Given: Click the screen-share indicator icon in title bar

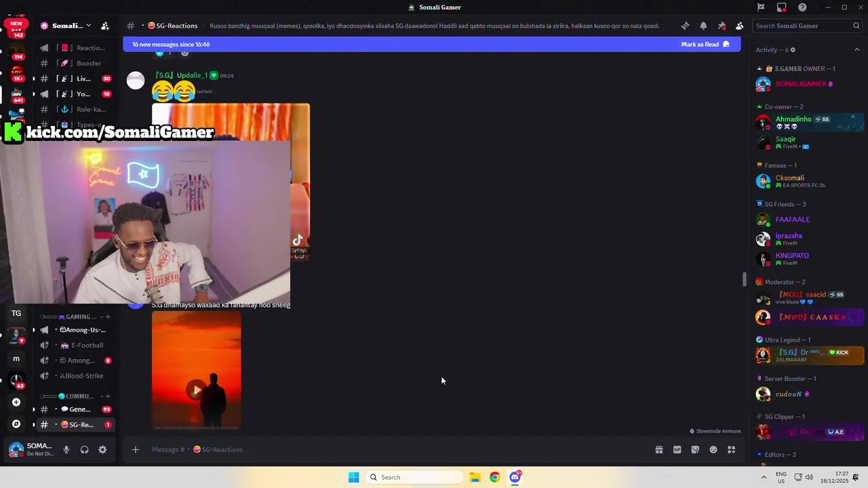Looking at the screenshot, I should 782,7.
